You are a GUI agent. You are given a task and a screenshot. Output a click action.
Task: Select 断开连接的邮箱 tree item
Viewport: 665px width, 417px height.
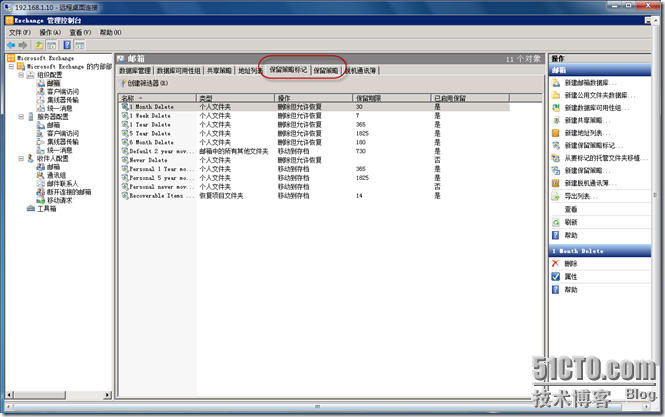(69, 192)
